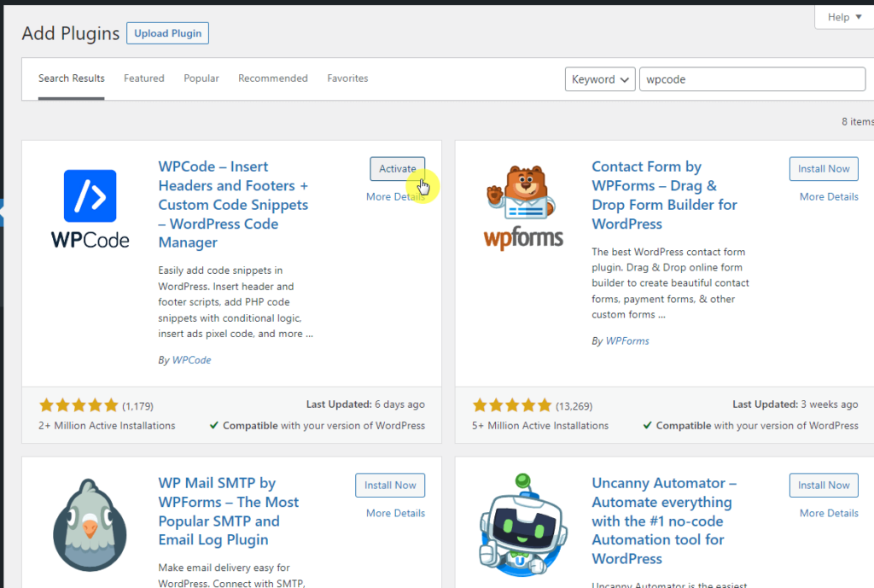Click the WP Mail SMTP pigeon icon
The image size is (874, 588).
[x=90, y=525]
